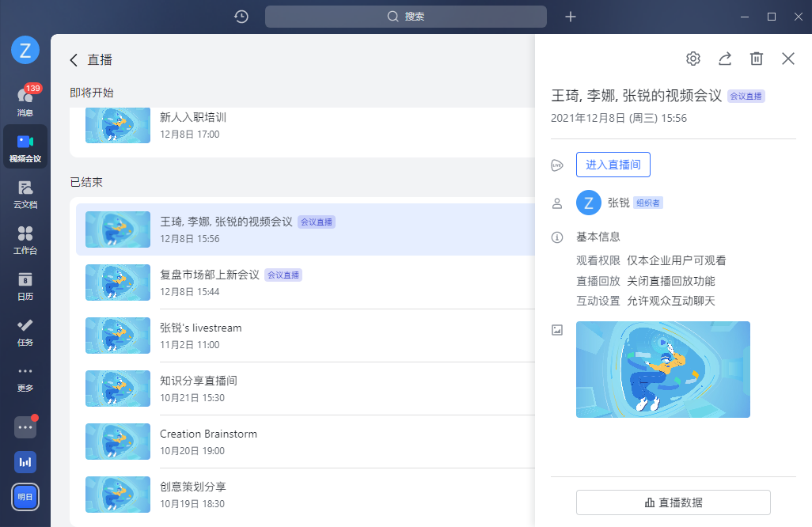Click organizer avatar next to 张锐

click(588, 203)
